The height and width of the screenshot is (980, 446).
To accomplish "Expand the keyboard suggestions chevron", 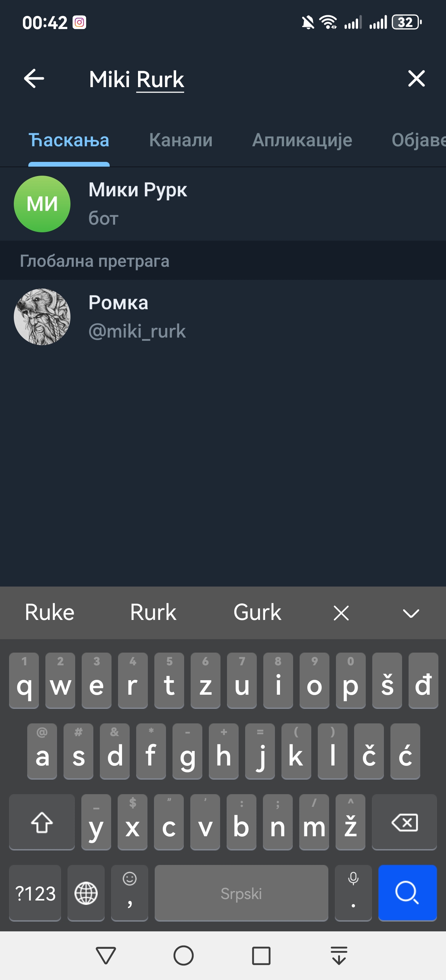I will pyautogui.click(x=411, y=613).
